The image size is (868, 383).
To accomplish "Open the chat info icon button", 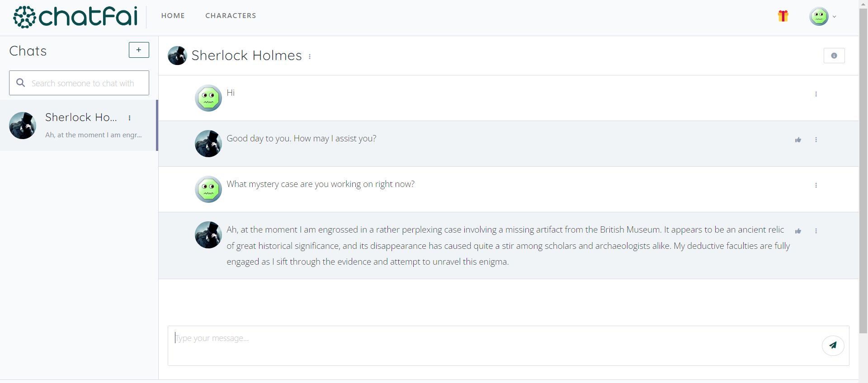I will coord(834,56).
